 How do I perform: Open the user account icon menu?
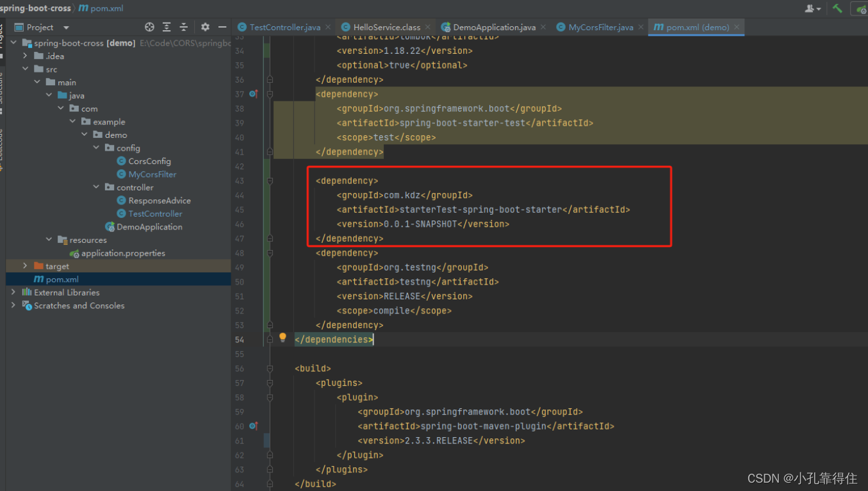[x=813, y=8]
